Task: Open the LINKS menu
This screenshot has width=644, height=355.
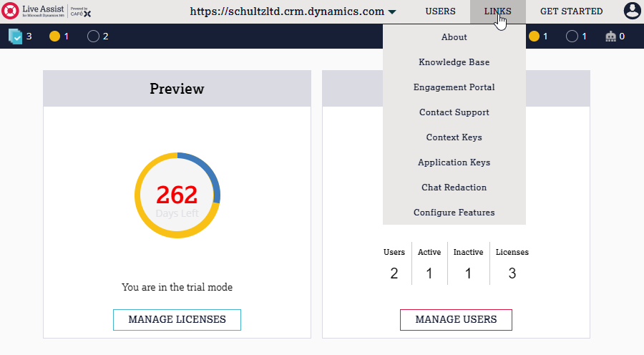Action: (498, 11)
